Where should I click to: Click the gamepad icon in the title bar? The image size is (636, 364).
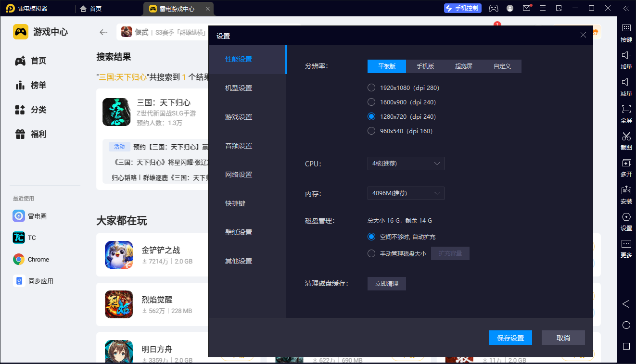pos(494,8)
